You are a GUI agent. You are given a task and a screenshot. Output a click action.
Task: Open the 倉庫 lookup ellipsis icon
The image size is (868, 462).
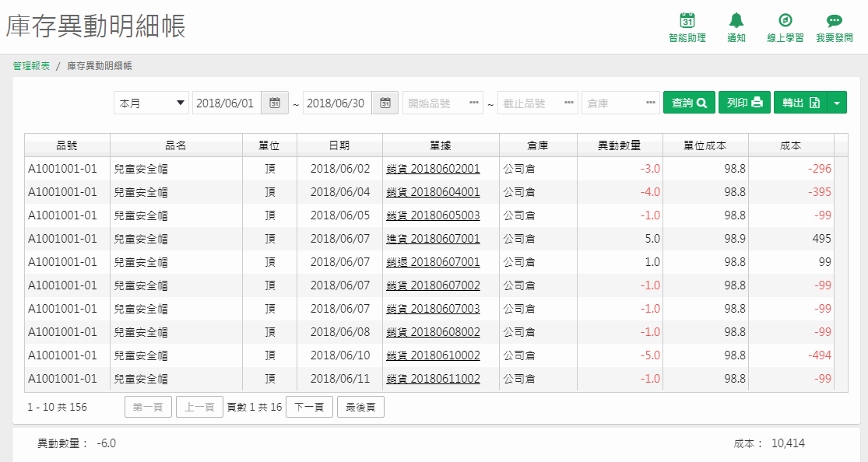coord(651,103)
